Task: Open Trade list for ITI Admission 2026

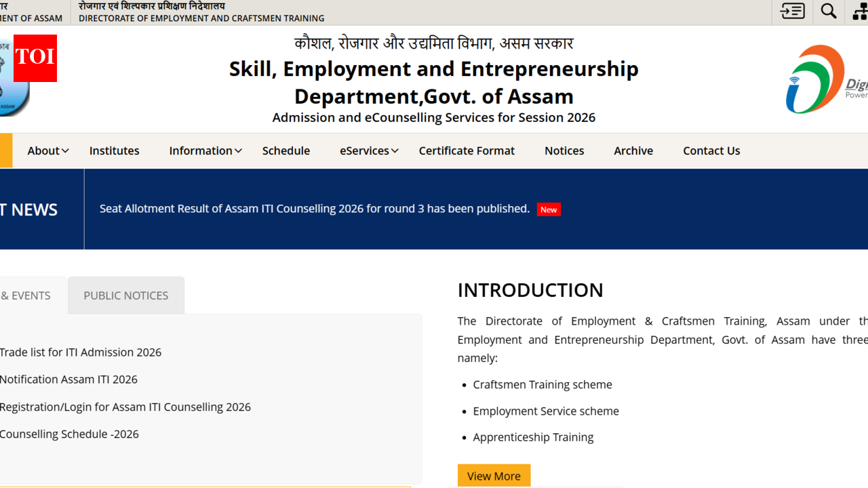Action: coord(81,352)
